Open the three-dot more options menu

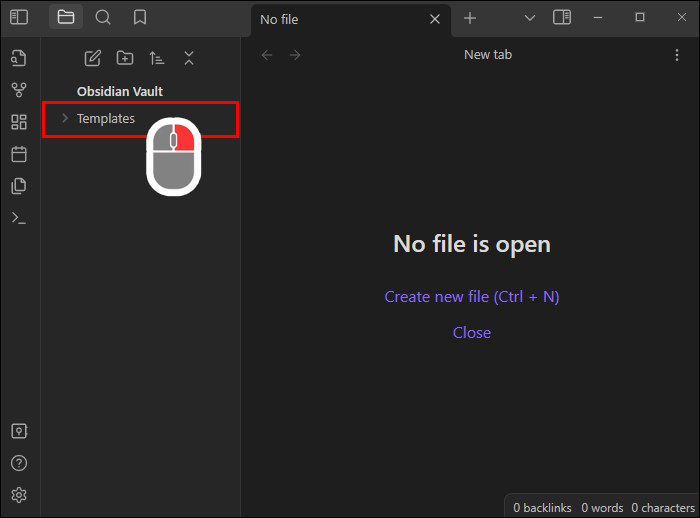(677, 55)
